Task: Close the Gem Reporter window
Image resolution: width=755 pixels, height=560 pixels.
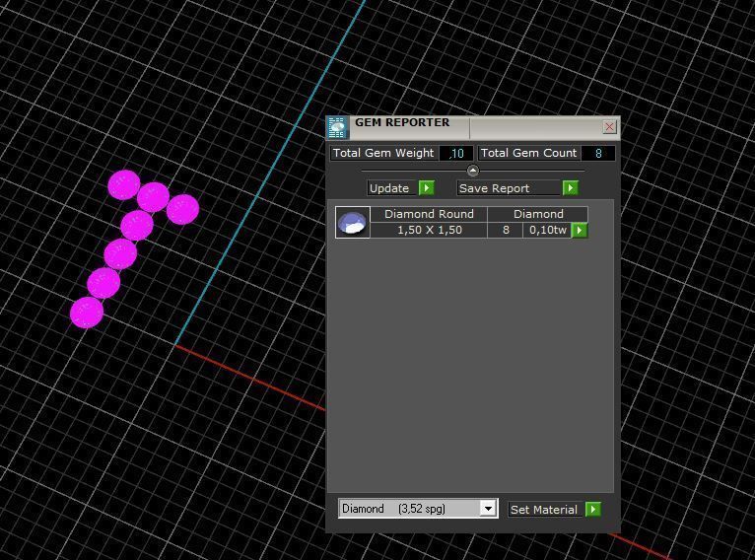Action: 609,126
